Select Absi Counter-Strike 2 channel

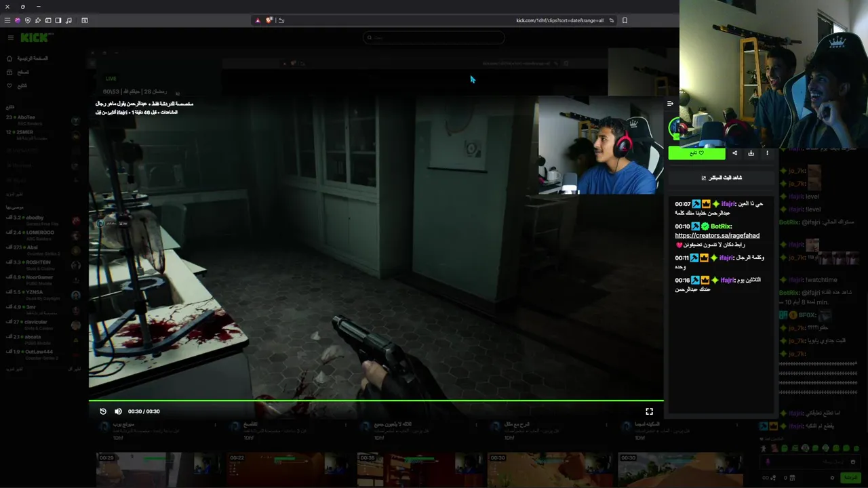pos(42,250)
